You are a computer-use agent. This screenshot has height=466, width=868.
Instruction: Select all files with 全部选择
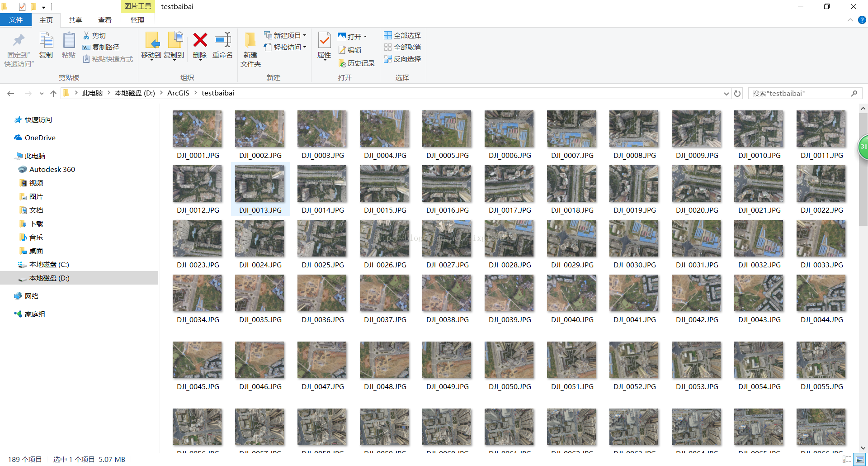(x=402, y=35)
